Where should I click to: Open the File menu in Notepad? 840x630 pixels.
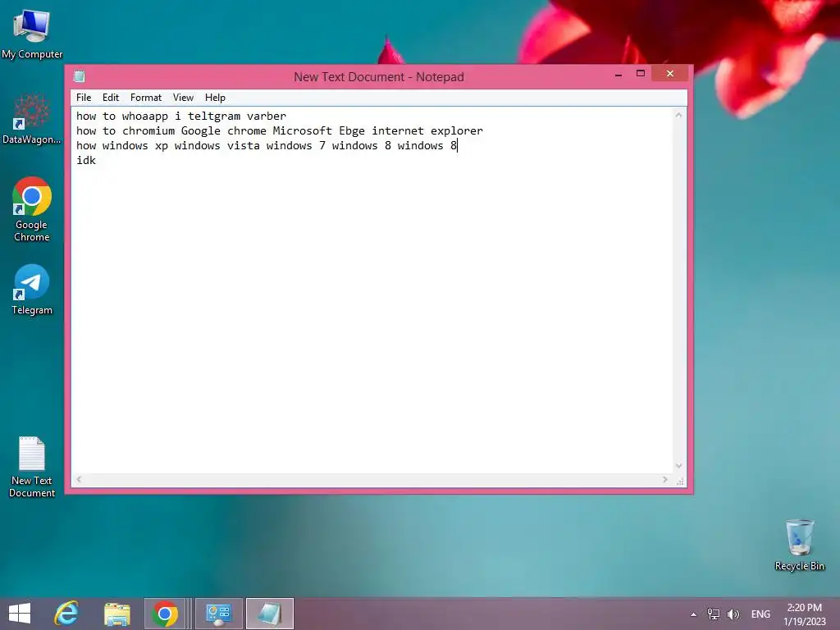point(84,98)
